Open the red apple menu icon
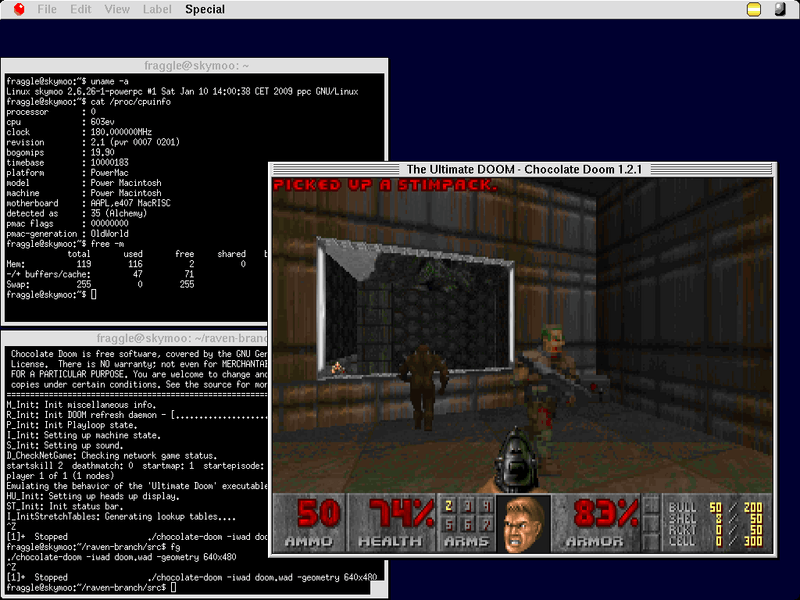This screenshot has height=600, width=800. [19, 9]
